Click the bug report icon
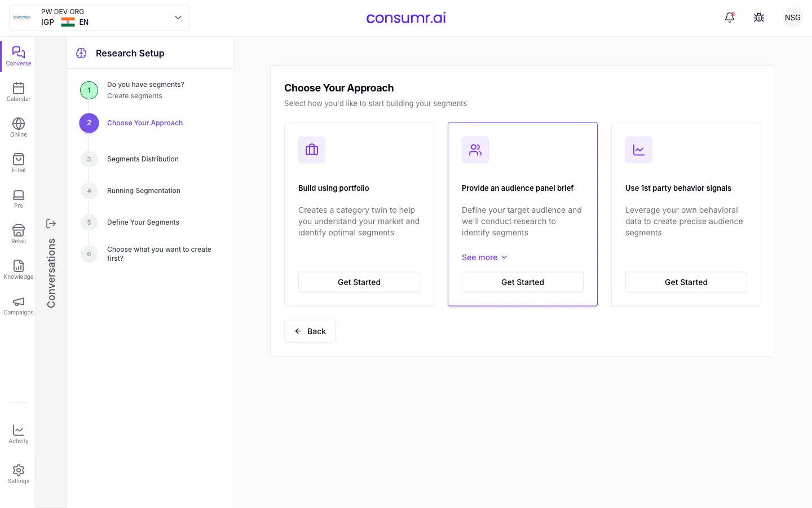The height and width of the screenshot is (508, 812). click(759, 17)
